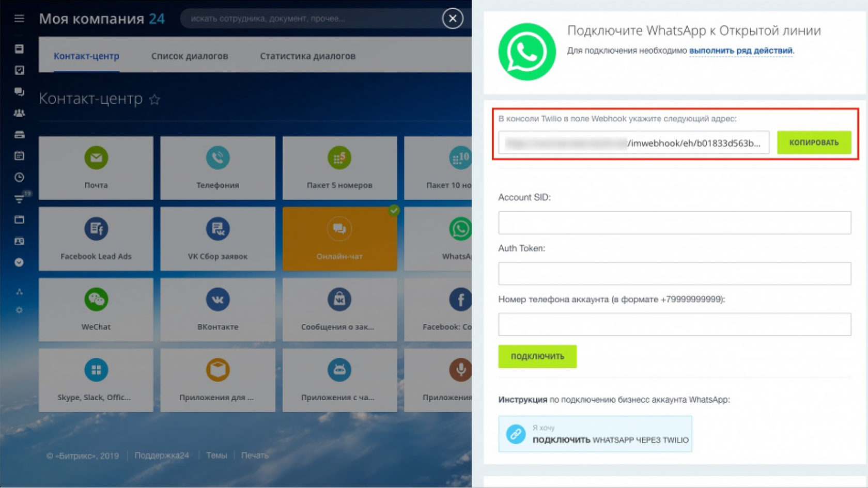
Task: Click the checkbox tasks sidebar icon
Action: pos(19,70)
